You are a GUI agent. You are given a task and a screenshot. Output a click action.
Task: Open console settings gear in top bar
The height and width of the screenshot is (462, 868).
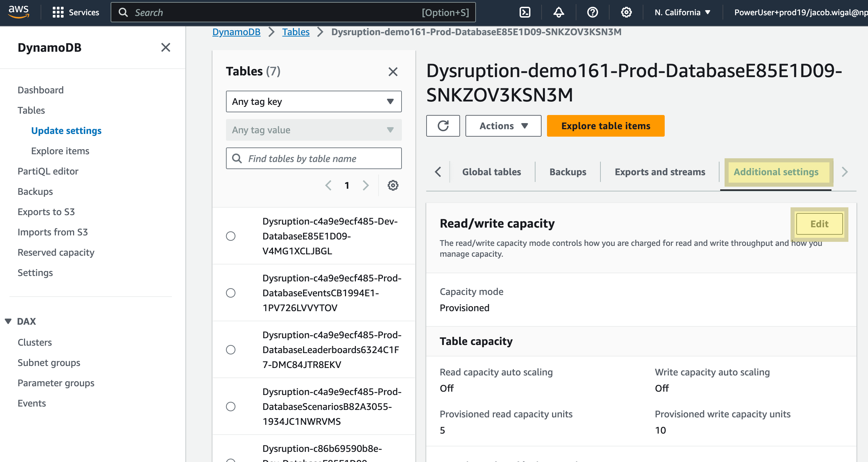coord(626,13)
